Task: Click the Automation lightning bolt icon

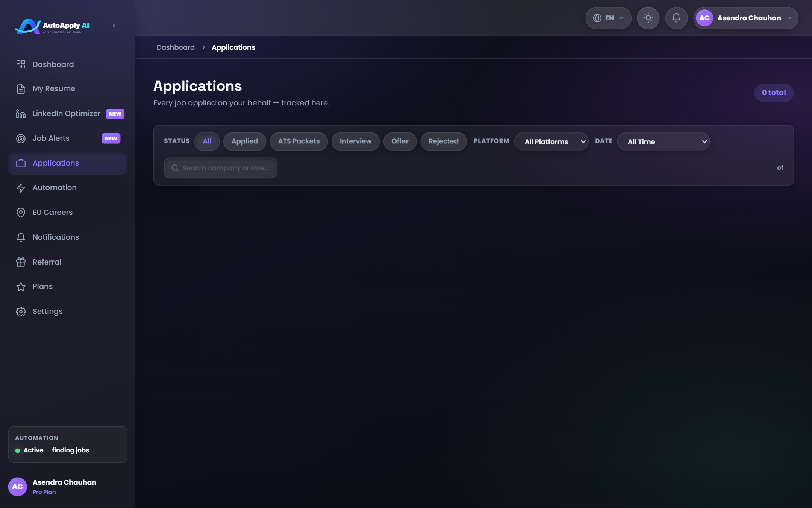Action: pyautogui.click(x=21, y=188)
